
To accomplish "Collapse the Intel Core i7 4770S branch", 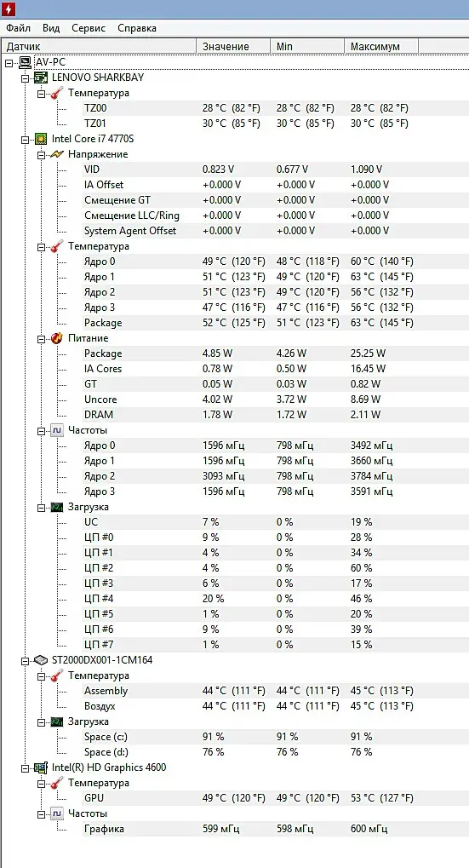I will tap(25, 140).
